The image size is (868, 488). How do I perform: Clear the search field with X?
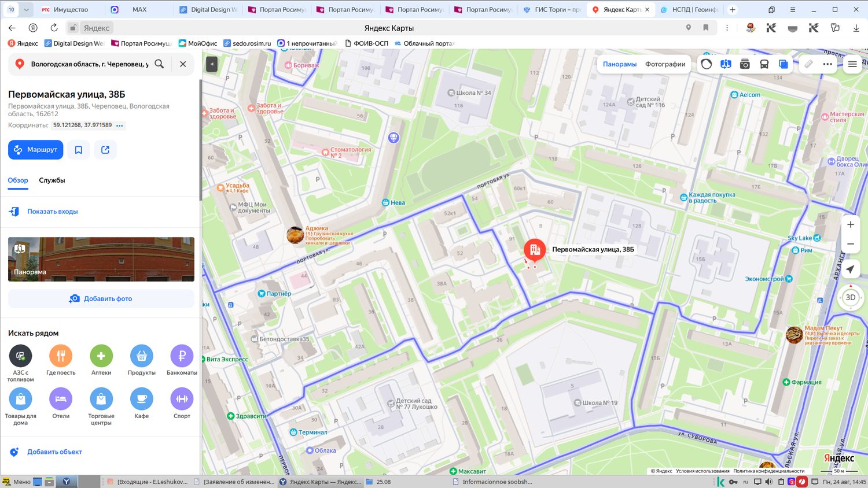[x=183, y=64]
